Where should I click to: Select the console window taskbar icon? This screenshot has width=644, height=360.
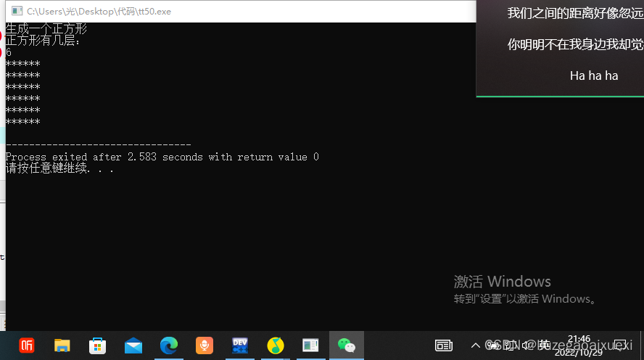(310, 345)
